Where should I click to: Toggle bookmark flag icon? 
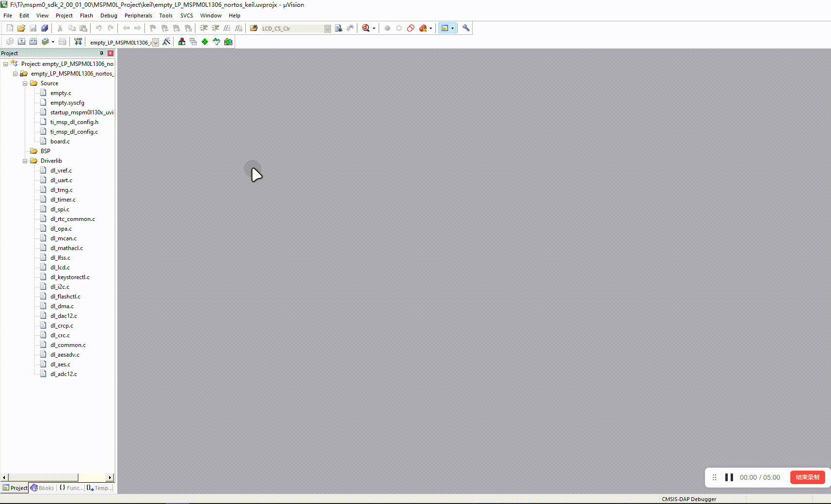(153, 28)
